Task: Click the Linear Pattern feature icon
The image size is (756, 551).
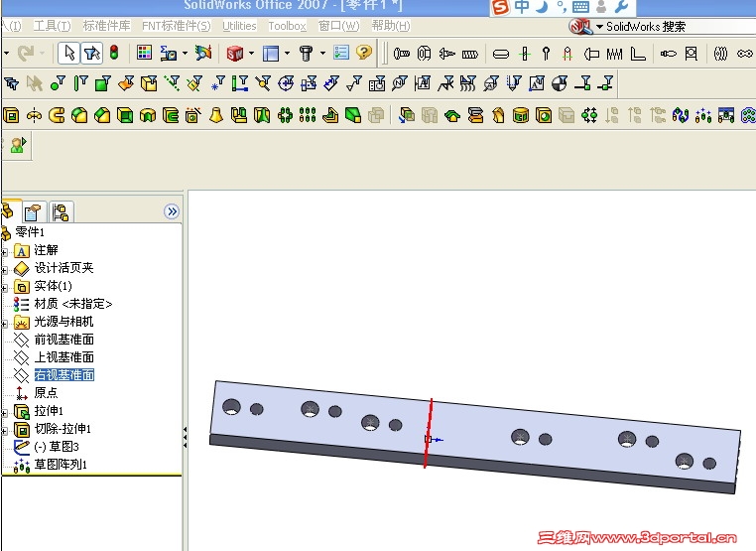Action: coord(308,115)
